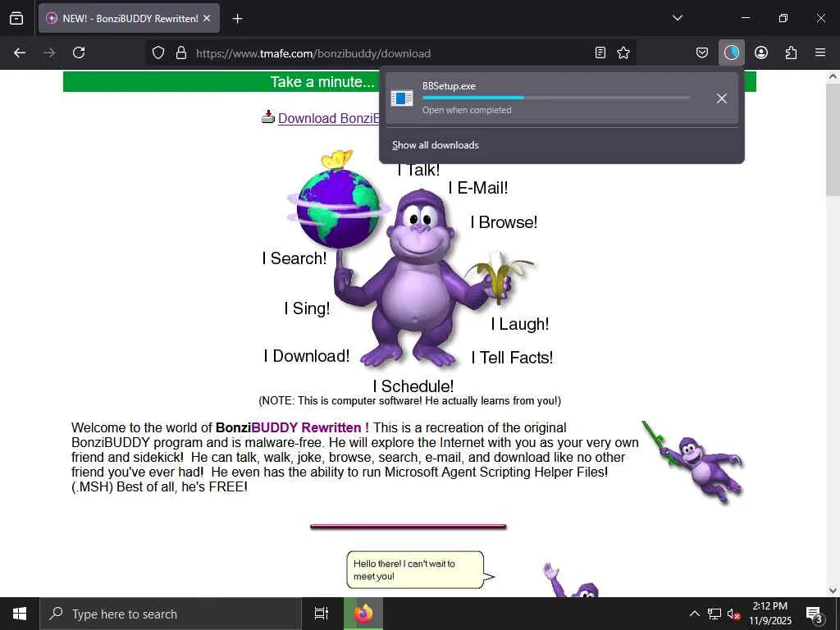The height and width of the screenshot is (630, 840).
Task: Close the BonziBUDDY Rewritten tab
Action: (207, 18)
